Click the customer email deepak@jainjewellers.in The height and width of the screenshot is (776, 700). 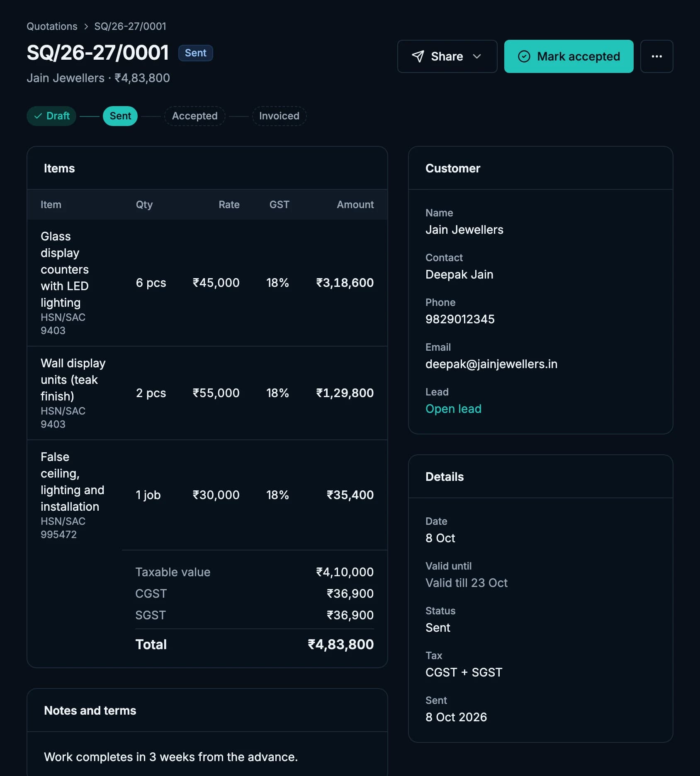491,364
